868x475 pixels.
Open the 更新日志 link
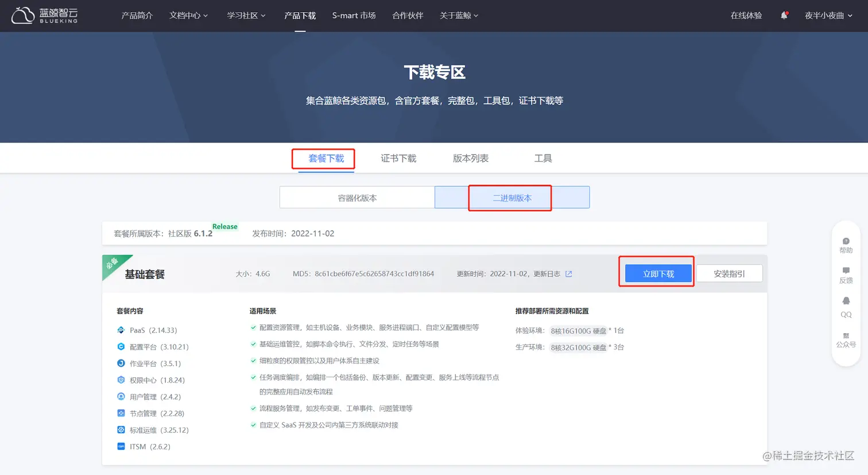tap(547, 274)
